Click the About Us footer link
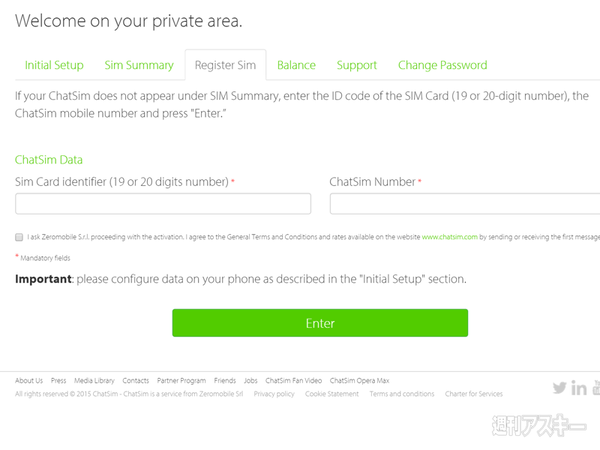The image size is (600, 450). click(x=29, y=381)
